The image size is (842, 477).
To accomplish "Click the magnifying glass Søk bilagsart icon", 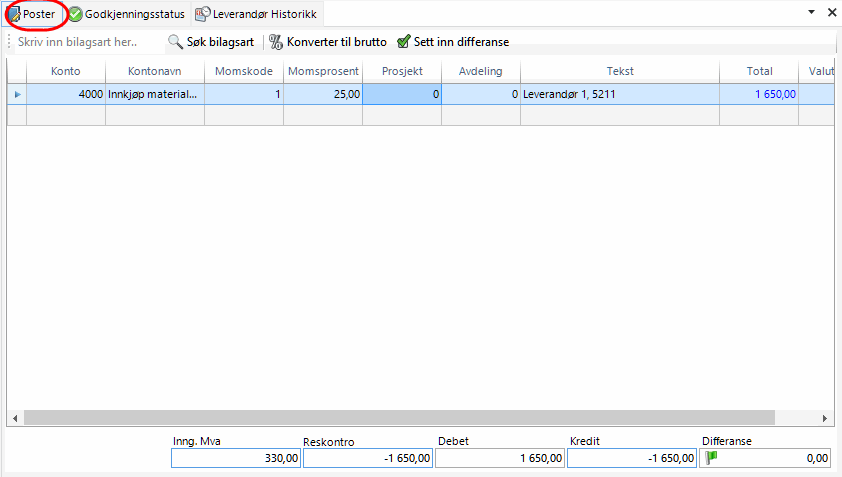I will click(175, 42).
